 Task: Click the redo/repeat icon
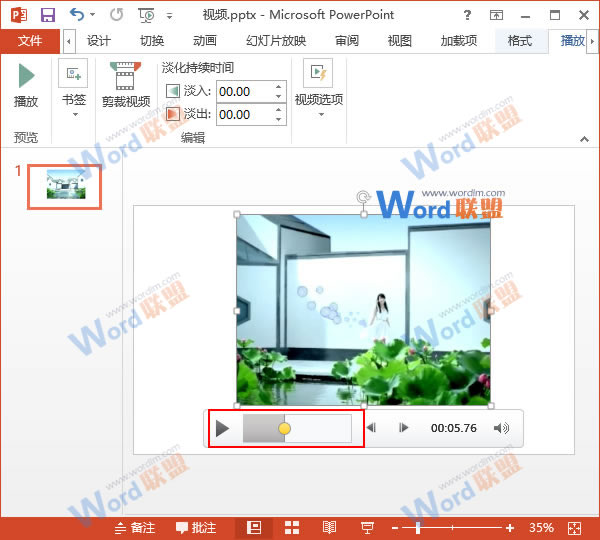pos(116,15)
